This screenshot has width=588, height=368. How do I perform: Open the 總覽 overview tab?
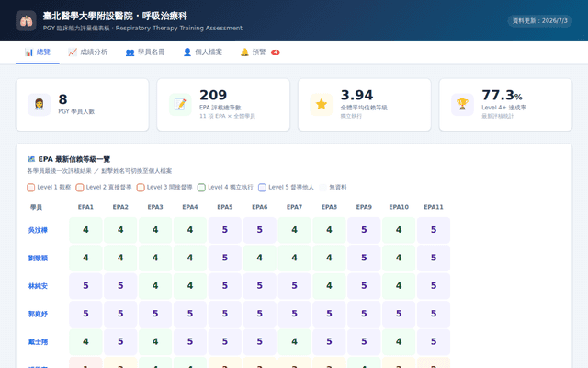click(x=38, y=52)
